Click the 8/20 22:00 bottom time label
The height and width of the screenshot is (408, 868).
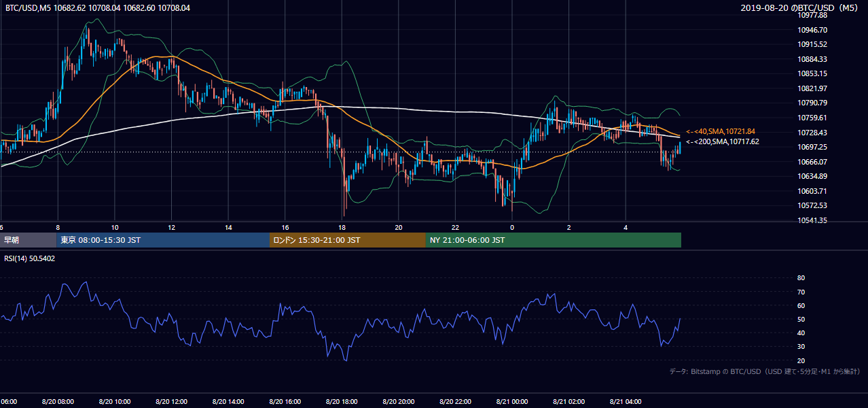(455, 402)
